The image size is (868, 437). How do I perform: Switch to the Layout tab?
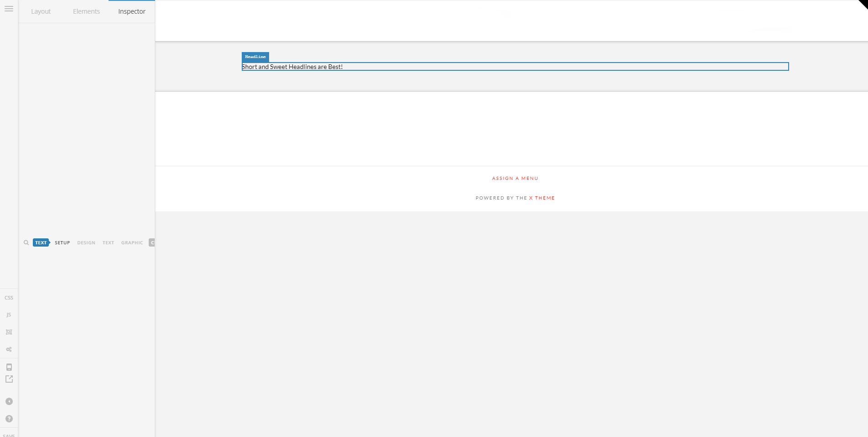41,11
